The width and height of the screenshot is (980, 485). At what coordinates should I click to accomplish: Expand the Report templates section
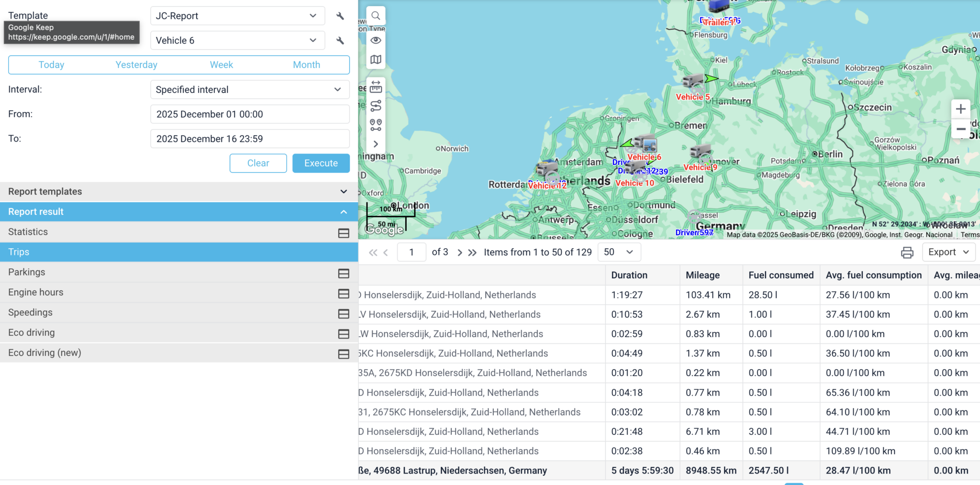pyautogui.click(x=179, y=191)
